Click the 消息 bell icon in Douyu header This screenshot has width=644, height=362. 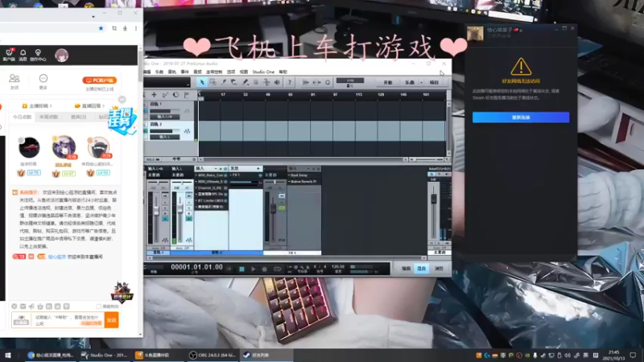click(x=23, y=55)
